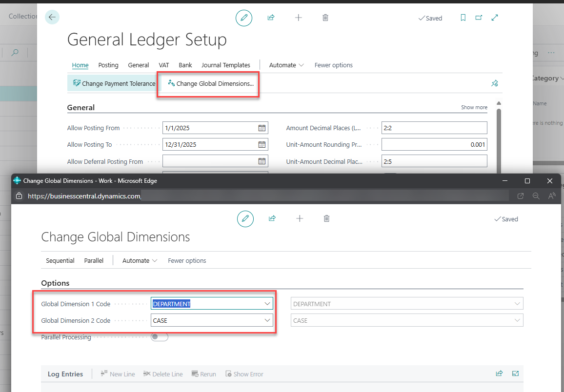564x392 pixels.
Task: Click the bookmark icon on General Ledger Setup
Action: [x=463, y=18]
